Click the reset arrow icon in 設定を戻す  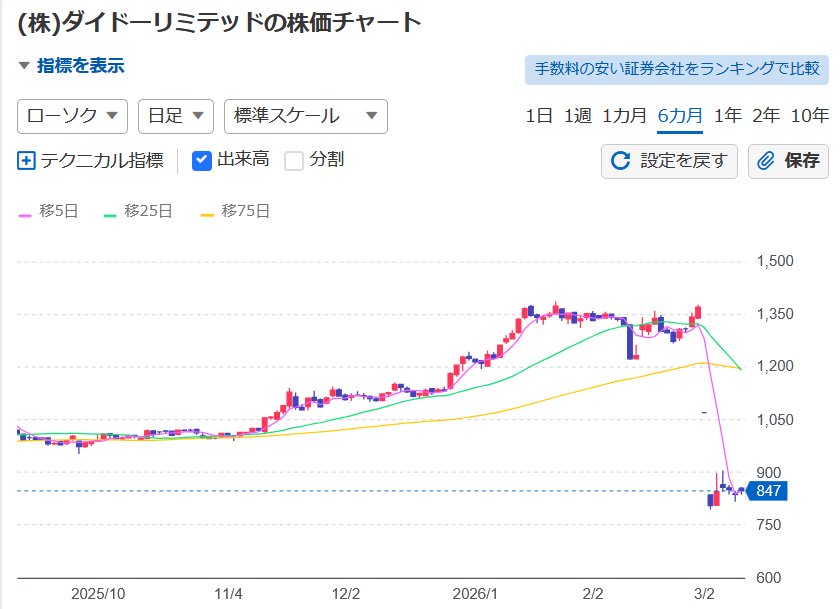pos(620,161)
